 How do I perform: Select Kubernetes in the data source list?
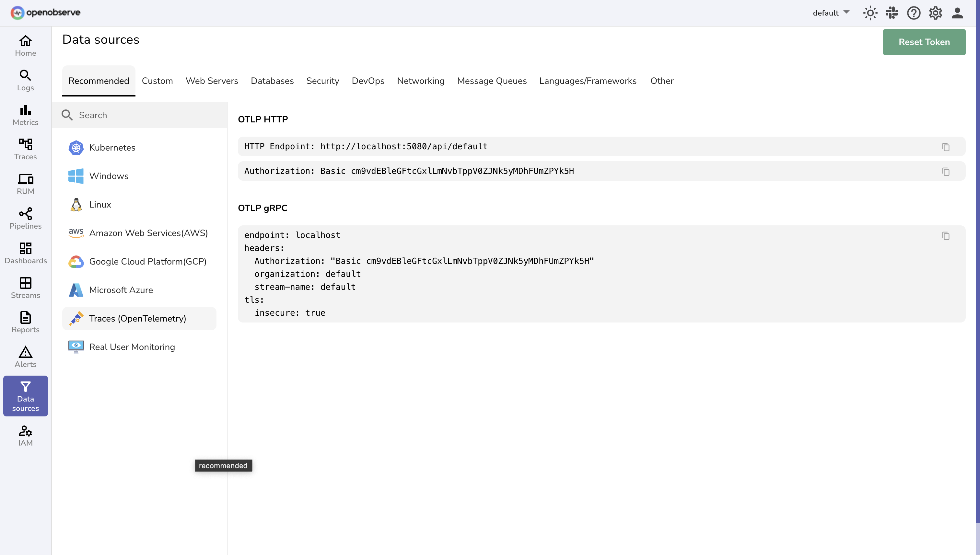(x=112, y=148)
